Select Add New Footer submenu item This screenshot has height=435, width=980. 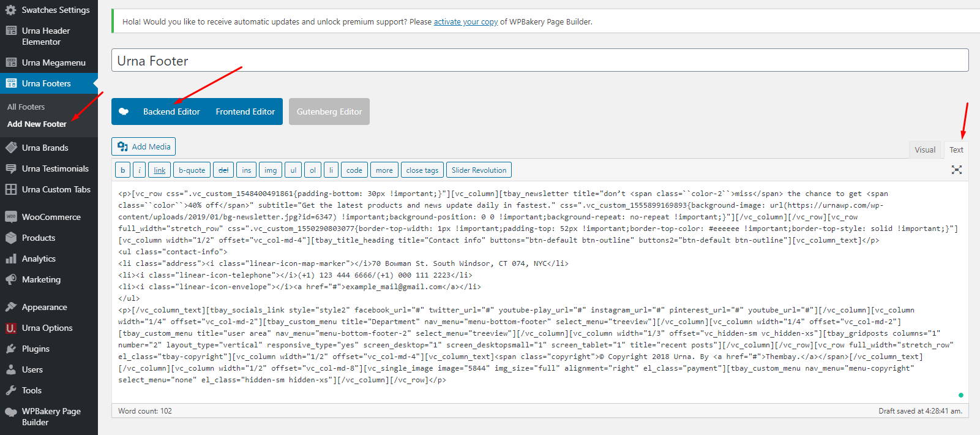click(x=37, y=124)
